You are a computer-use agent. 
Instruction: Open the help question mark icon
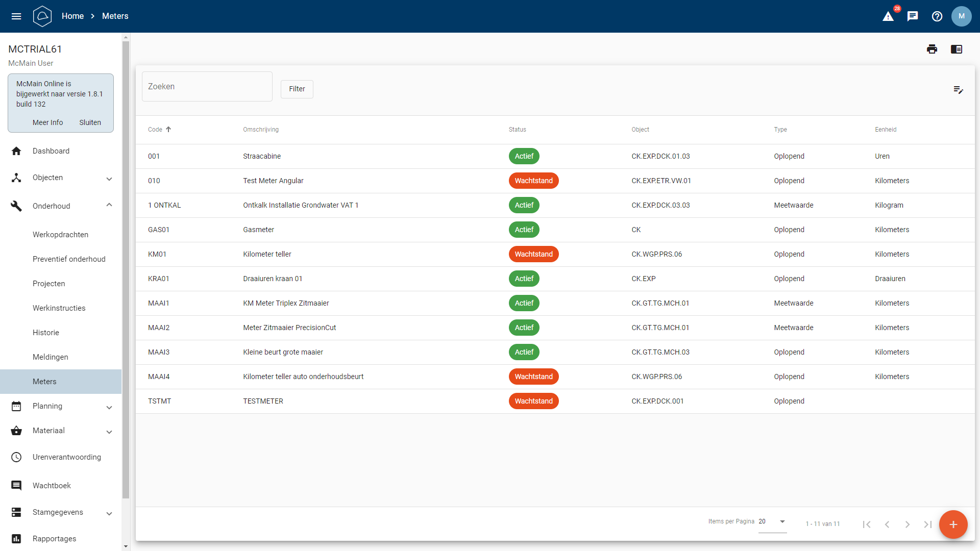click(937, 16)
